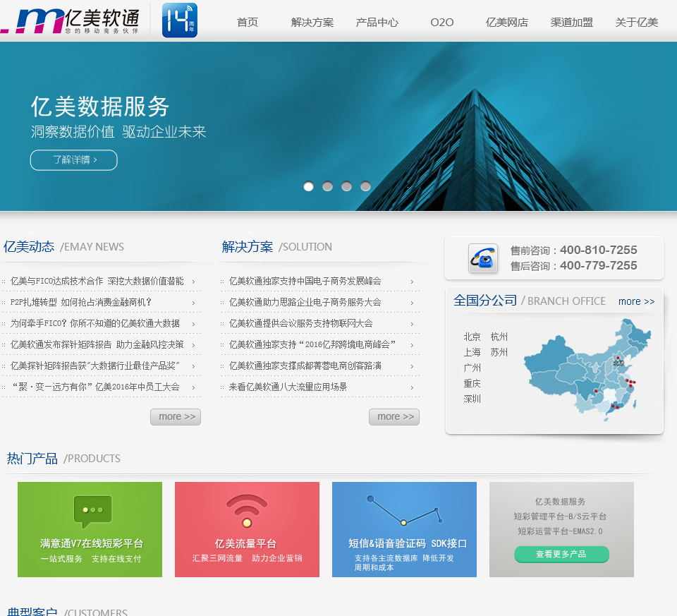Click arrow beside 大数据行业最佳产品奖 news
The width and height of the screenshot is (677, 616).
coord(193,366)
